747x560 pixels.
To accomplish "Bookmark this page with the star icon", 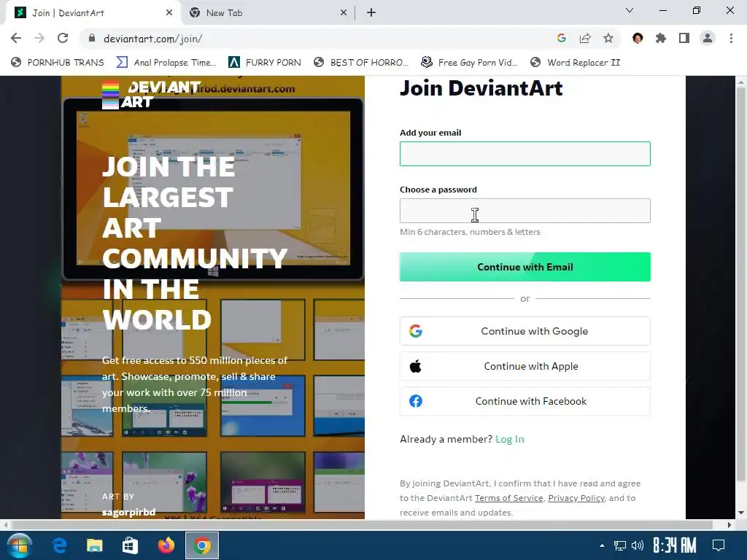I will pyautogui.click(x=608, y=38).
